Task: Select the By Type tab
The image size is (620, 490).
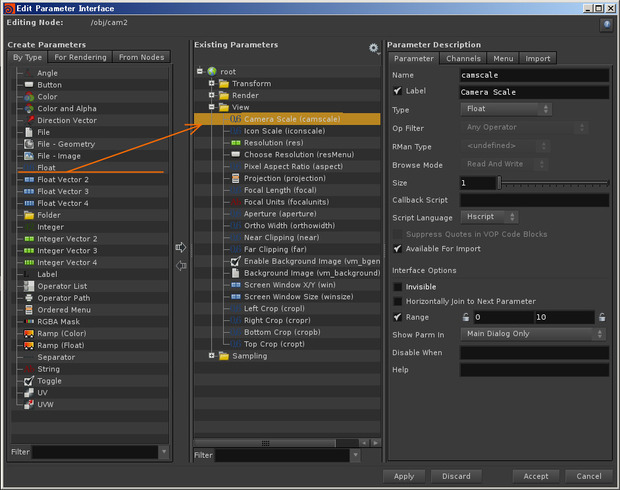Action: point(27,57)
